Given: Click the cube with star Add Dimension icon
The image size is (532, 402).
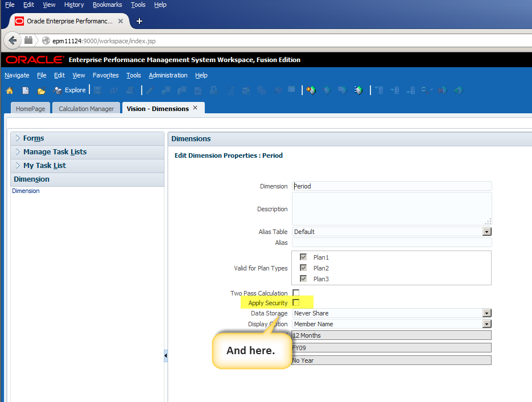Looking at the screenshot, I should click(311, 91).
